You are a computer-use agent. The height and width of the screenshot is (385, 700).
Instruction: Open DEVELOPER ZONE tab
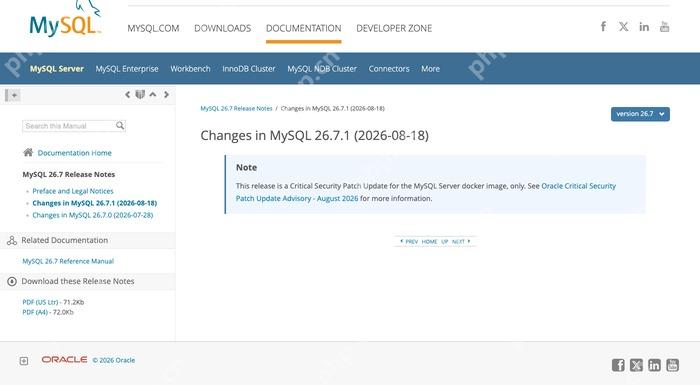(x=394, y=28)
